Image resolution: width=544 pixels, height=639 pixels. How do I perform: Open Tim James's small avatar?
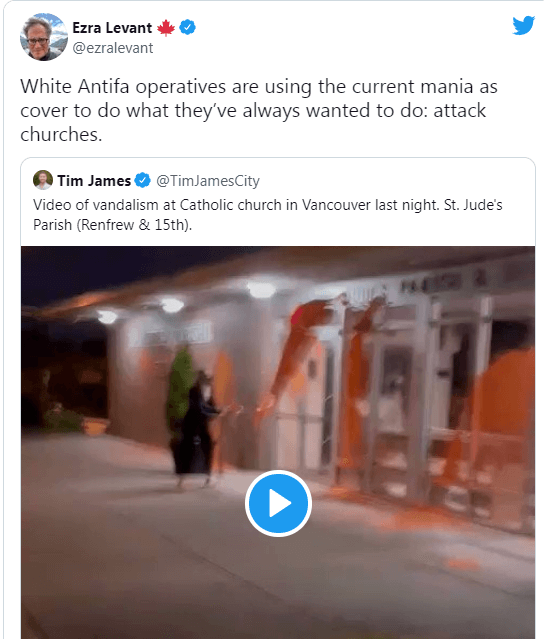pos(43,180)
